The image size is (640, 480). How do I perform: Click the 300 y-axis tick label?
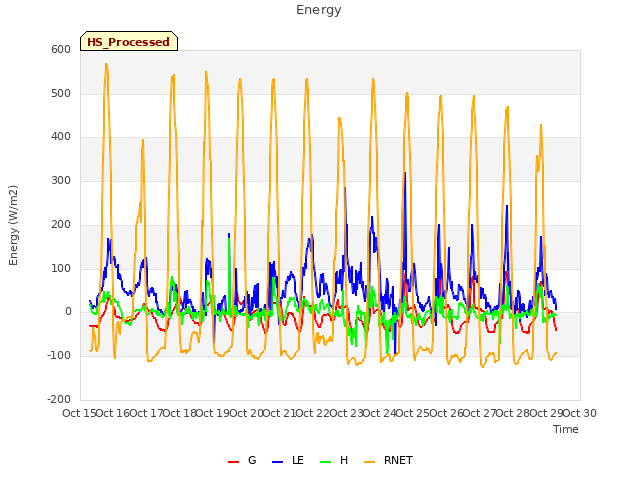pyautogui.click(x=61, y=181)
